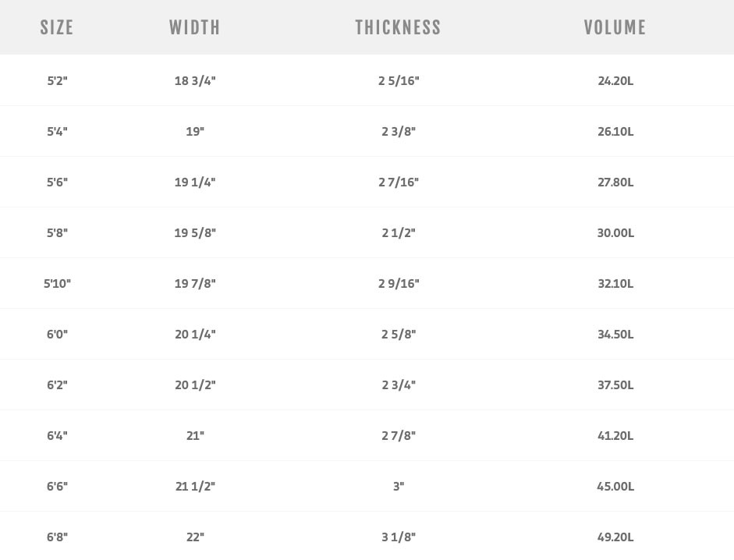Click the 6'0" size entry
Screen dimensions: 734x560
(57, 334)
